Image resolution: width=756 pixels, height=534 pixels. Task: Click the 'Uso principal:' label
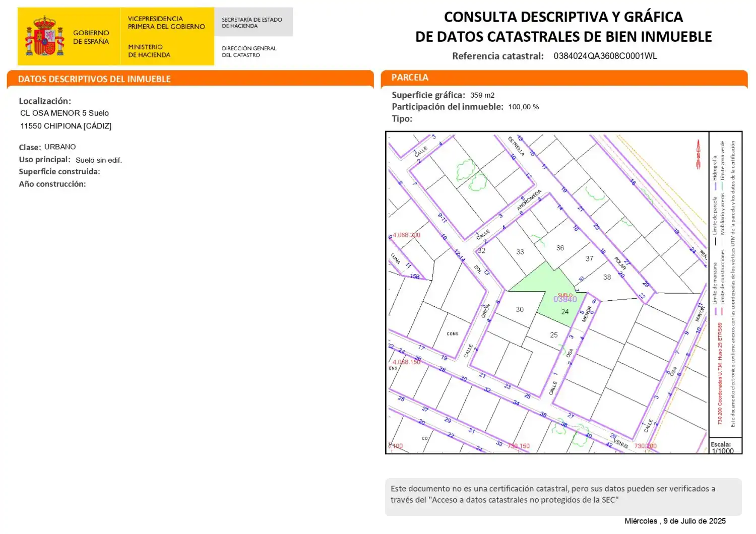(x=45, y=160)
